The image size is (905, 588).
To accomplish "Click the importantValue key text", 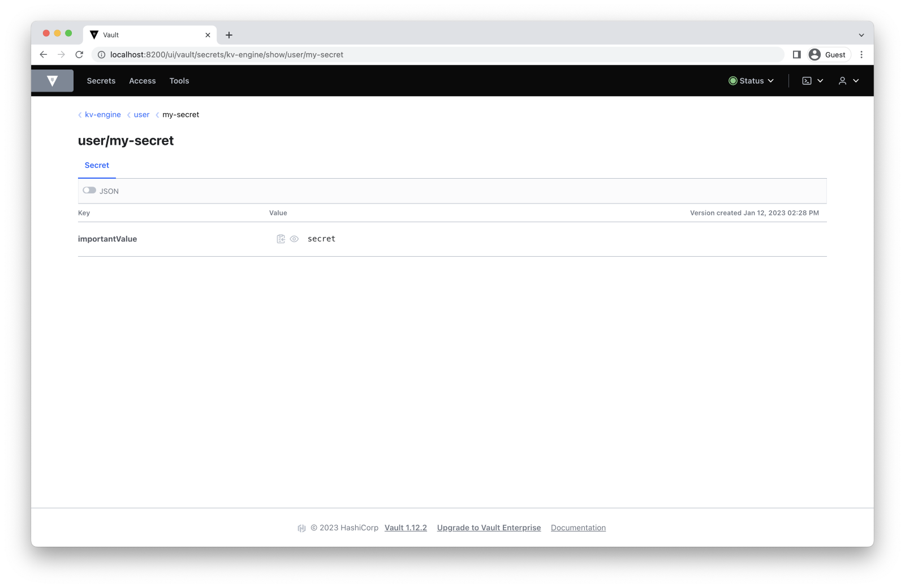I will (x=107, y=239).
